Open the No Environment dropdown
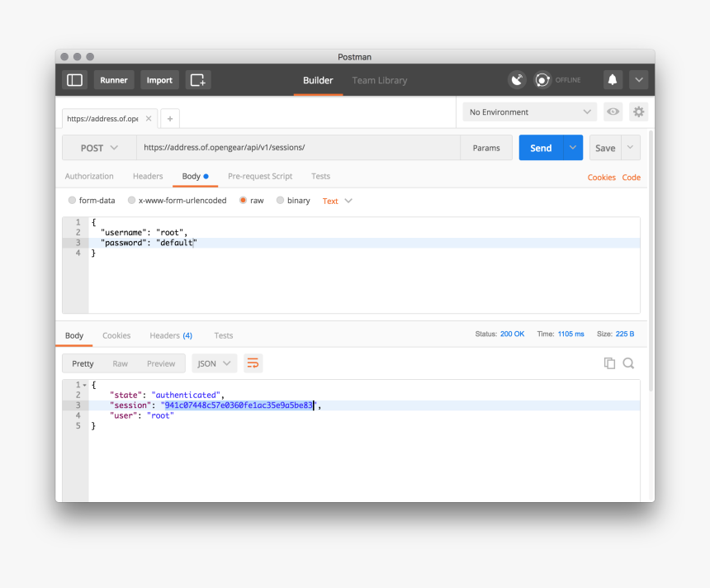The image size is (710, 588). [530, 111]
